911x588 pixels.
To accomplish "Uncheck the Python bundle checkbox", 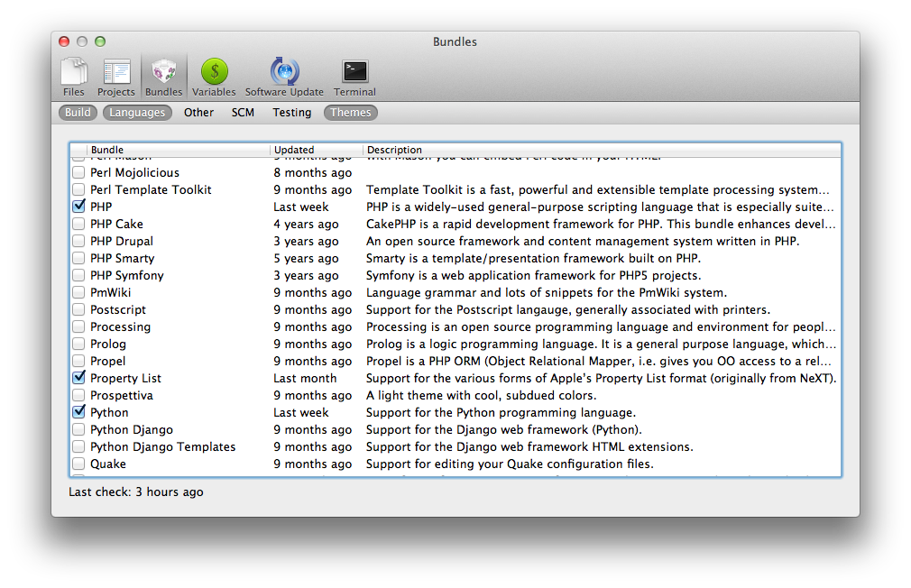I will pyautogui.click(x=78, y=412).
